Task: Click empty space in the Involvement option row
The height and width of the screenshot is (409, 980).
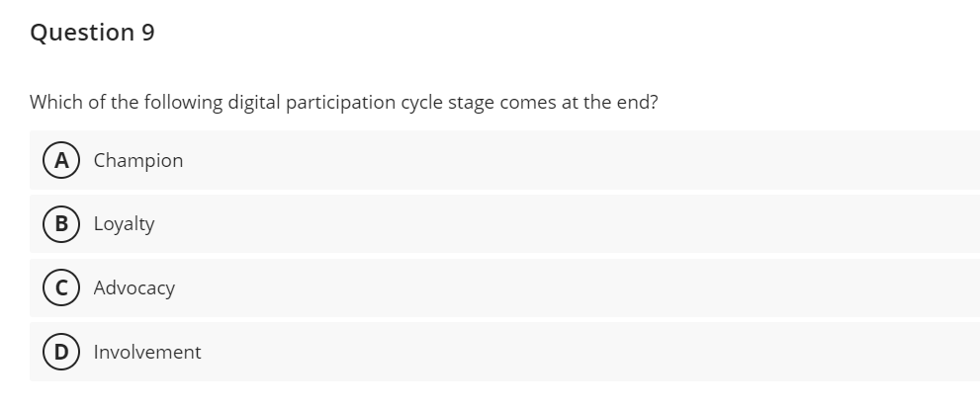Action: [593, 352]
